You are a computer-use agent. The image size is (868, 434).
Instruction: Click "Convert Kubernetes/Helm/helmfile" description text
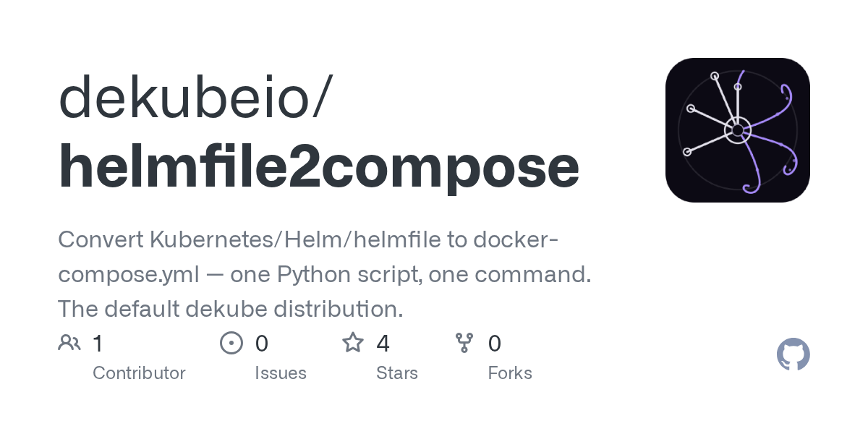click(x=250, y=239)
